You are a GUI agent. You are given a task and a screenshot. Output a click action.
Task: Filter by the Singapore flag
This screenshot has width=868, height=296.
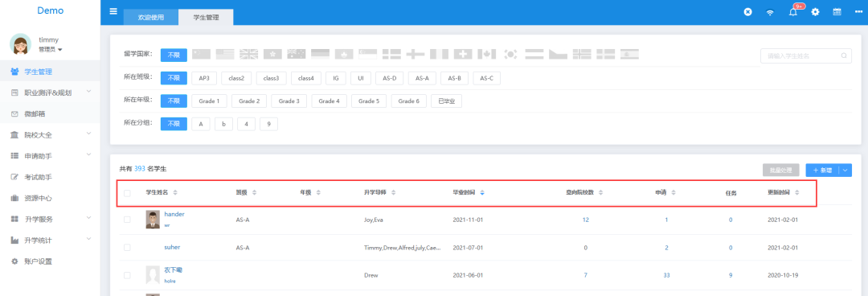pos(367,55)
